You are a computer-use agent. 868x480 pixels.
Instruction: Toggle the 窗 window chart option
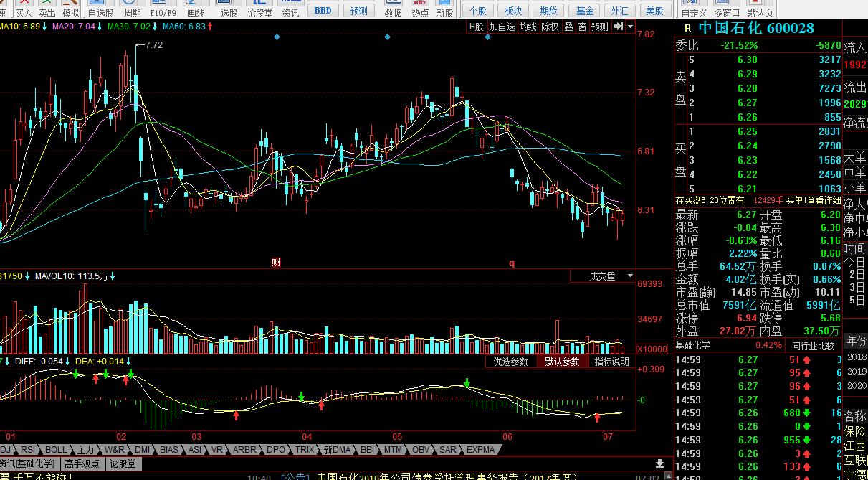(582, 27)
